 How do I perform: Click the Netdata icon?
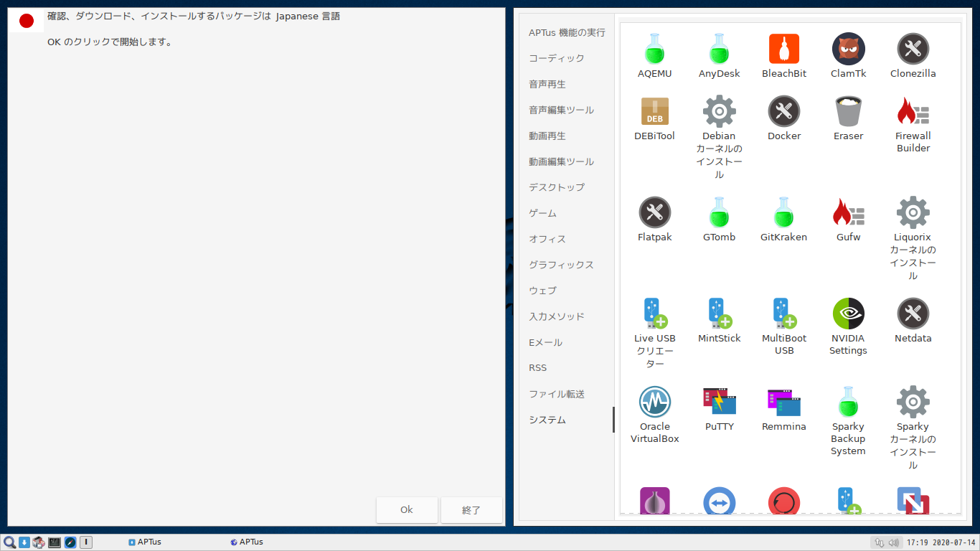pos(913,314)
